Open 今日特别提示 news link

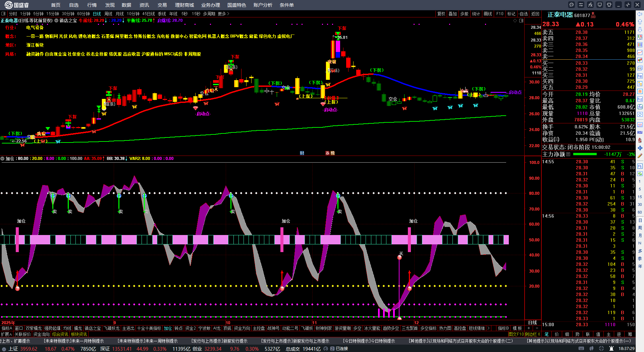[x=369, y=341]
